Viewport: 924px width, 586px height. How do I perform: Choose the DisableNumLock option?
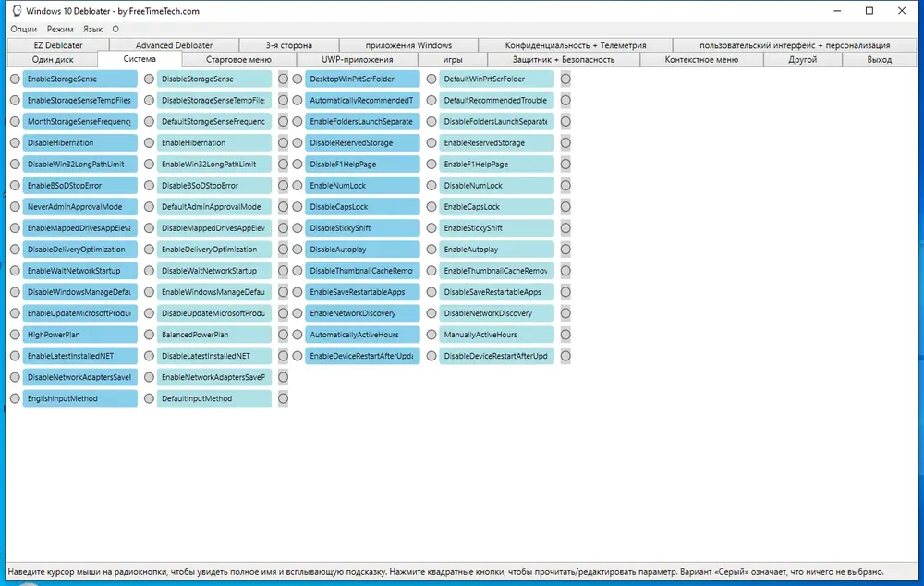[432, 185]
